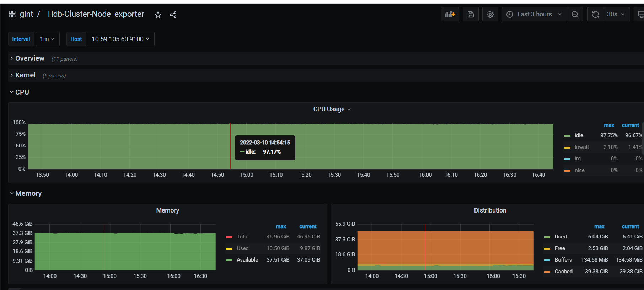Screen dimensions: 644x290
Task: Toggle the idle series in CPU legend
Action: point(579,135)
